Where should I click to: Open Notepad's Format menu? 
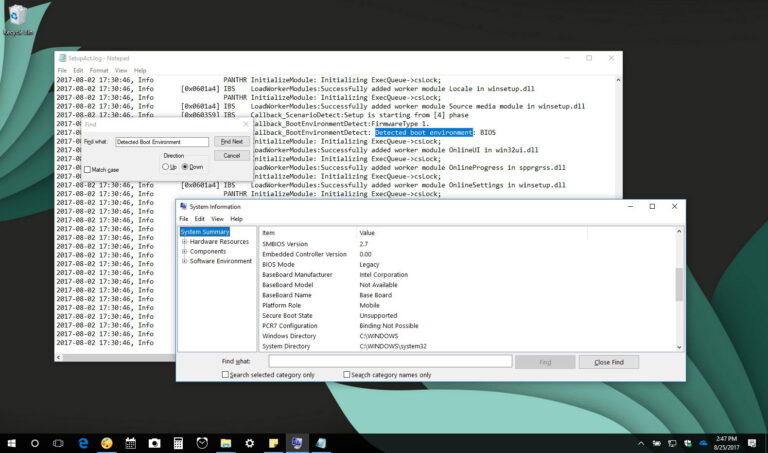coord(99,71)
